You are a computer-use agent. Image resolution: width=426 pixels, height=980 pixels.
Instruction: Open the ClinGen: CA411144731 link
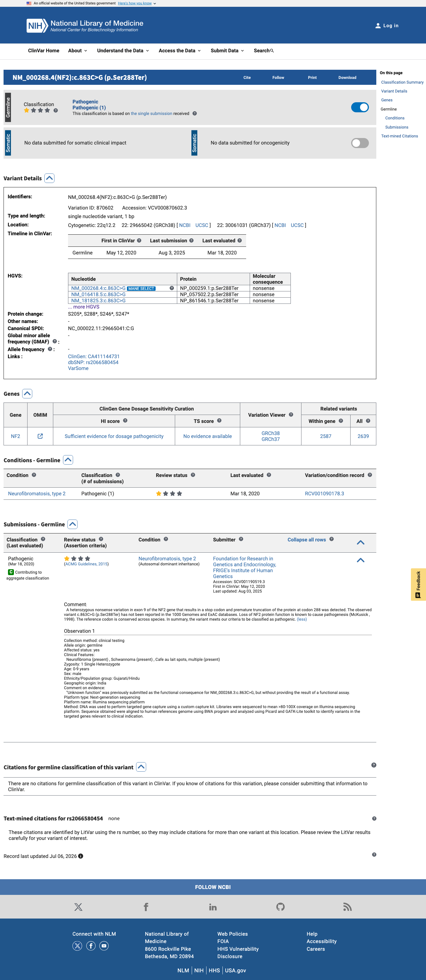94,356
